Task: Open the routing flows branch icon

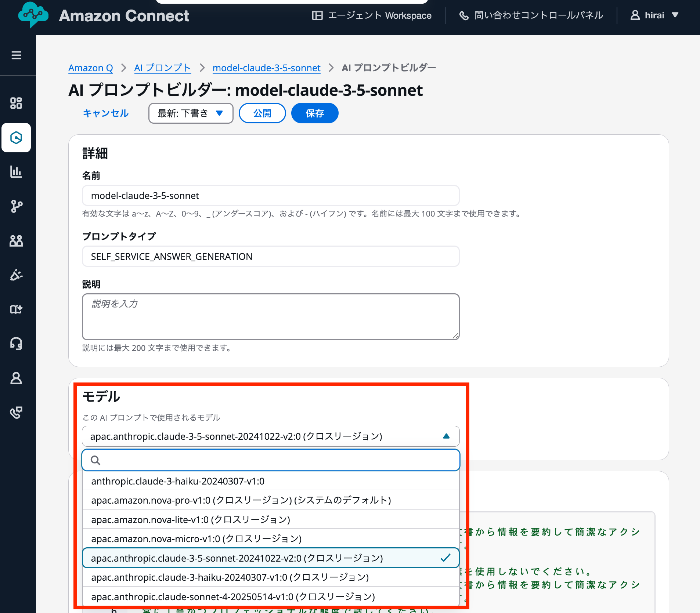Action: (16, 206)
